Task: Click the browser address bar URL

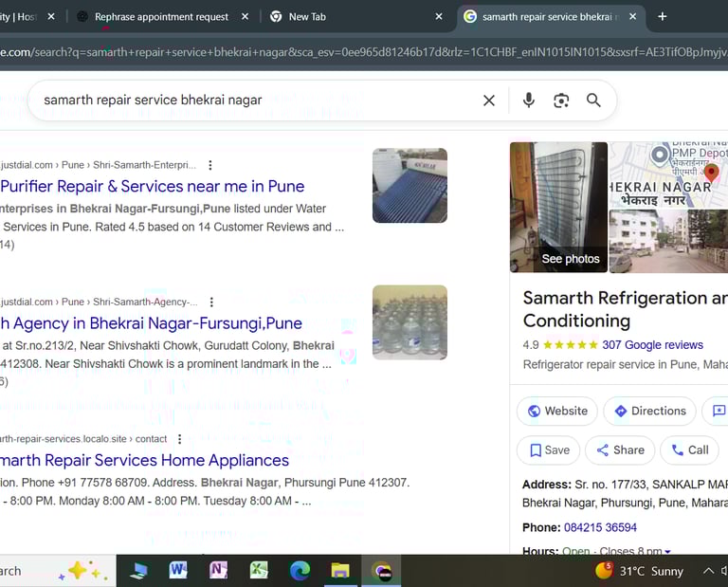Action: [x=364, y=52]
